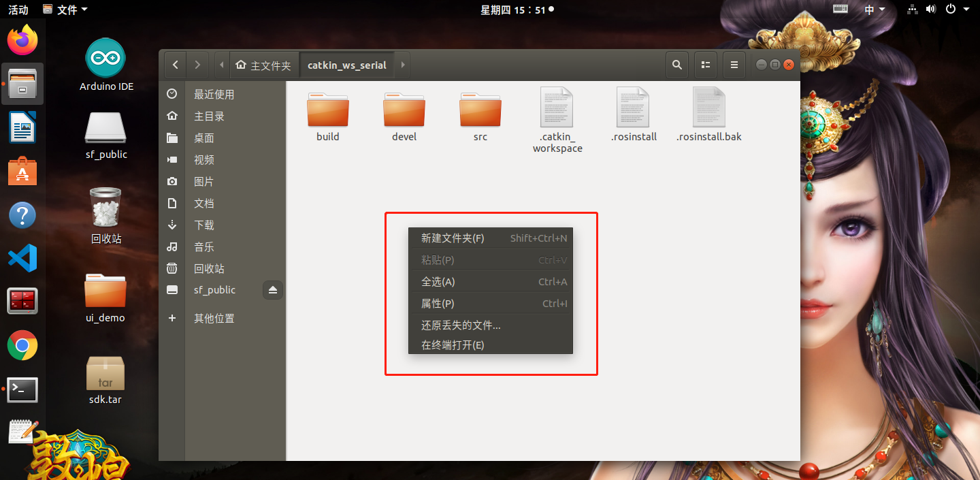
Task: Go back to previous folder
Action: click(x=176, y=65)
